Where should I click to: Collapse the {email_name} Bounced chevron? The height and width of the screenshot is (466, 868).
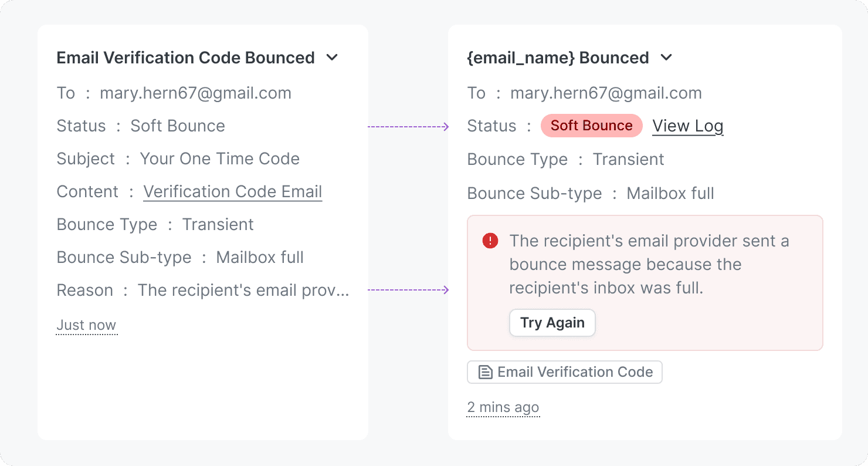click(x=666, y=58)
